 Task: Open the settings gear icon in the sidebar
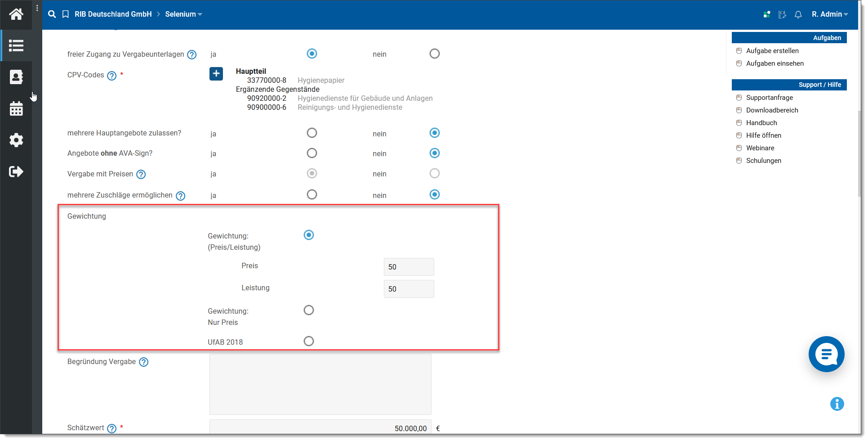point(16,140)
